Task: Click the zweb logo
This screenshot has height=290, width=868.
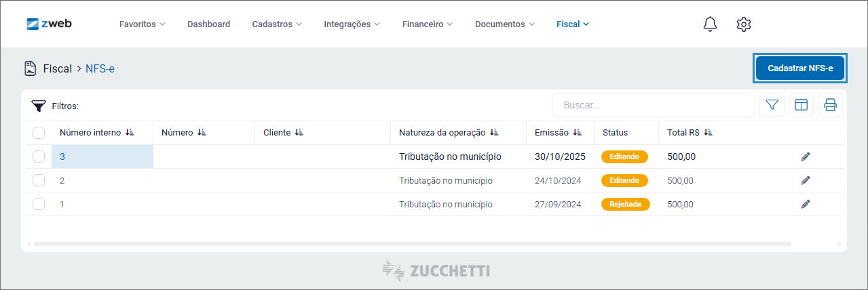Action: [x=49, y=24]
